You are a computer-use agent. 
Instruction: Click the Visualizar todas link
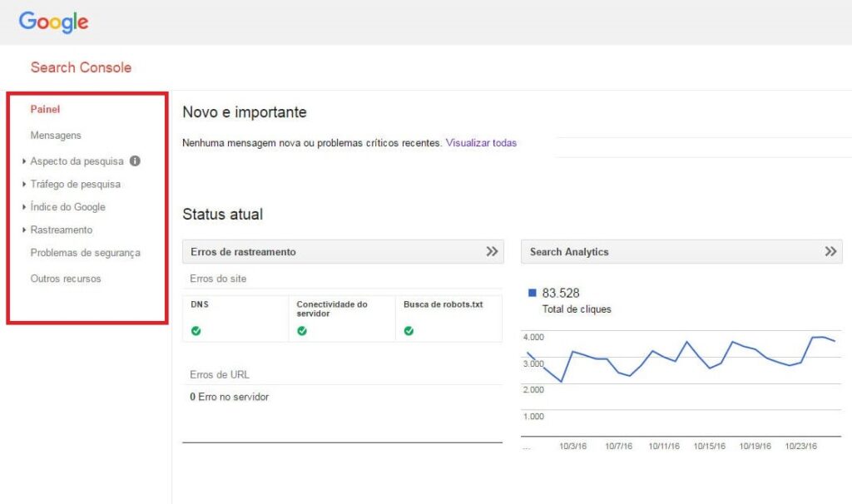pos(481,142)
